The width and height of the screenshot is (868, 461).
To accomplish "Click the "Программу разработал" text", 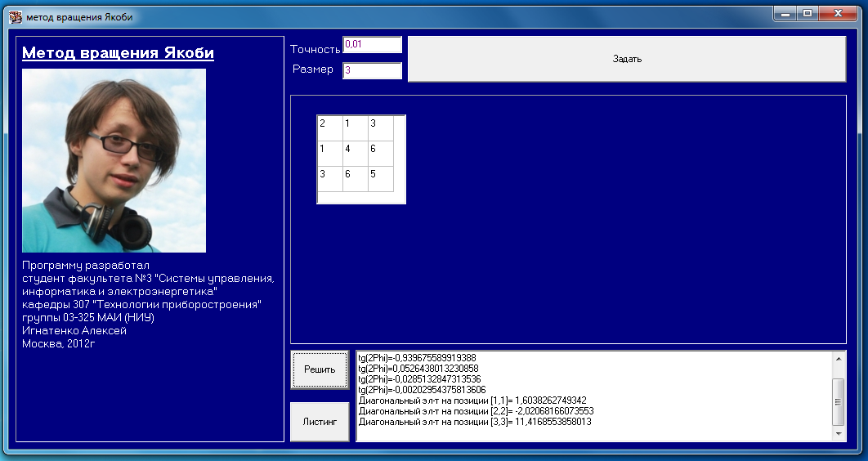I will click(x=86, y=265).
